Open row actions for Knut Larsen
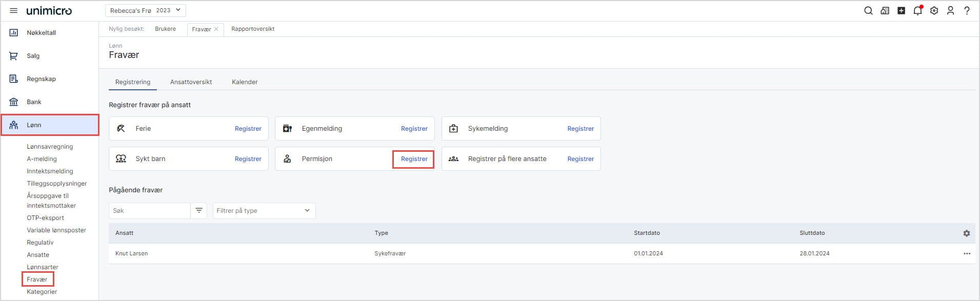 click(967, 254)
